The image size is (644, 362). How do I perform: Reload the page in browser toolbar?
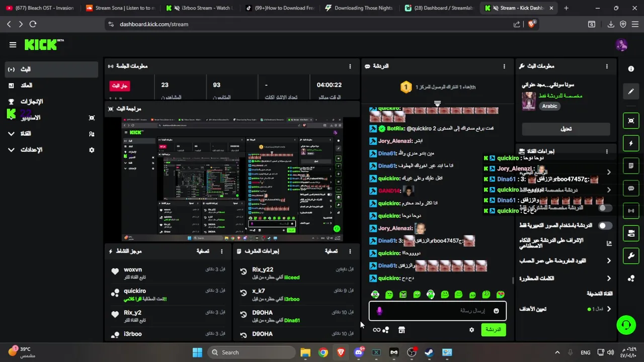click(x=33, y=24)
